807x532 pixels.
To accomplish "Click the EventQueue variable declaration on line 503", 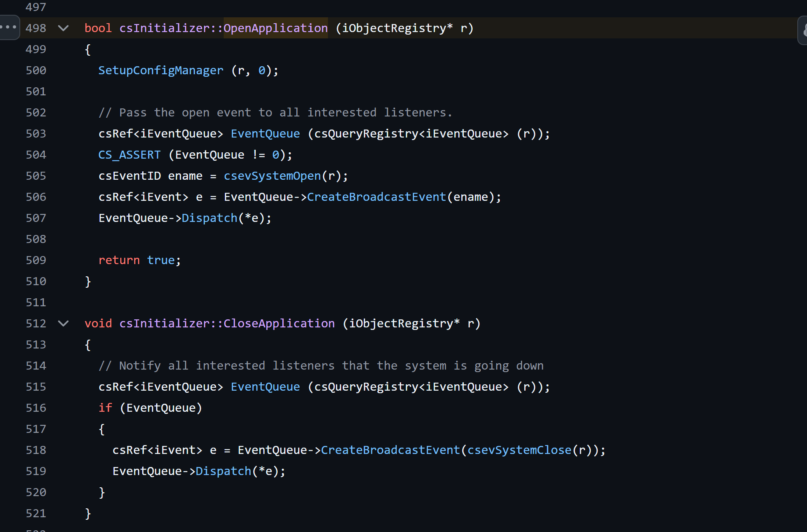I will click(x=265, y=134).
